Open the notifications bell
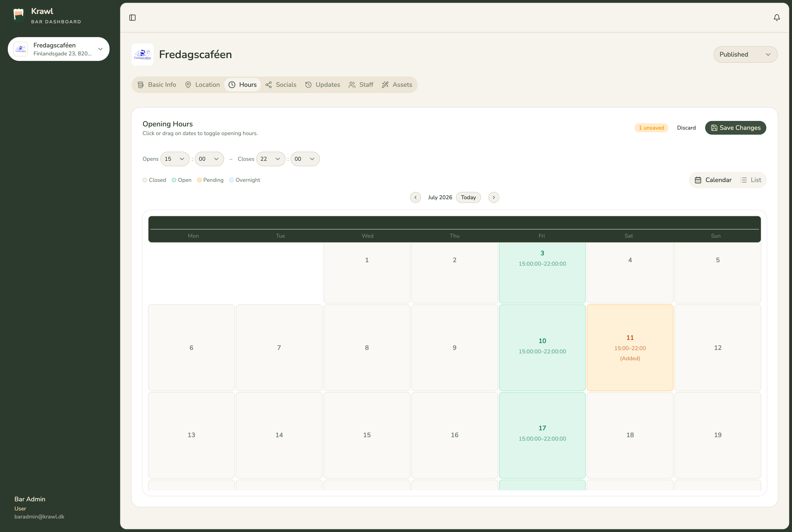 point(776,18)
